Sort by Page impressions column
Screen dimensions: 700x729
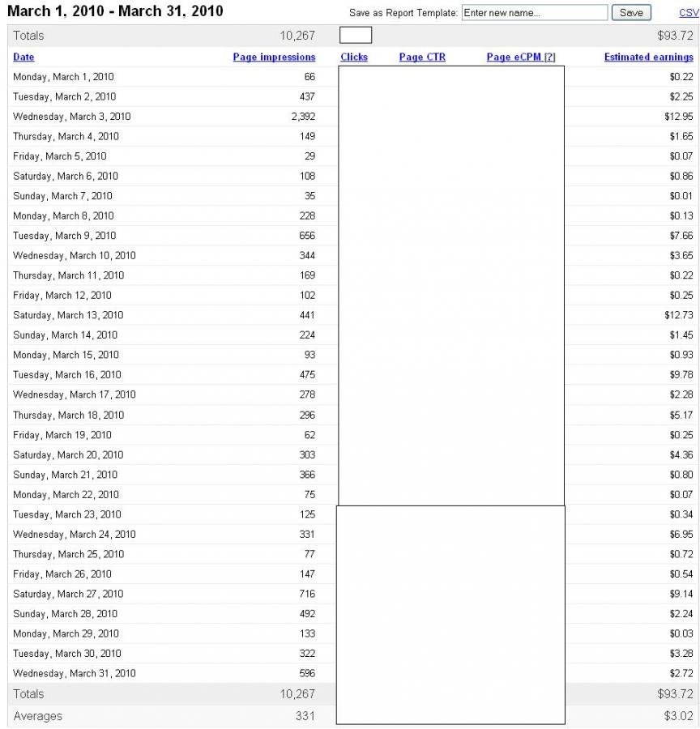(274, 57)
